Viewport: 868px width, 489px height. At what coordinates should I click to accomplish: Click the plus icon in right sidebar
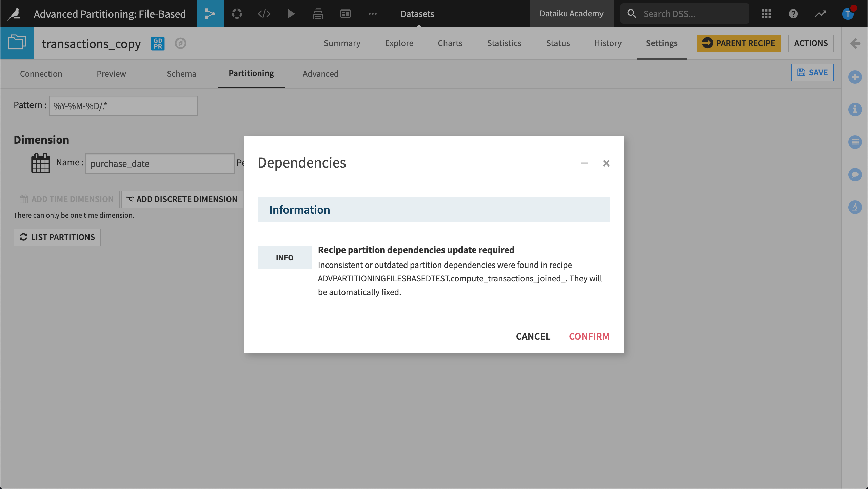(x=855, y=77)
